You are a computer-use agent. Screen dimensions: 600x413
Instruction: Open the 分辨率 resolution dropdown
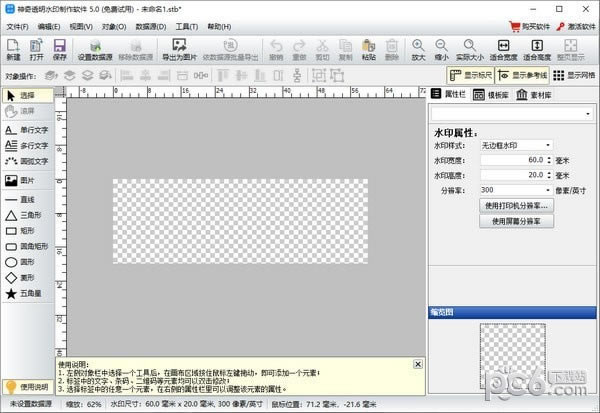516,189
